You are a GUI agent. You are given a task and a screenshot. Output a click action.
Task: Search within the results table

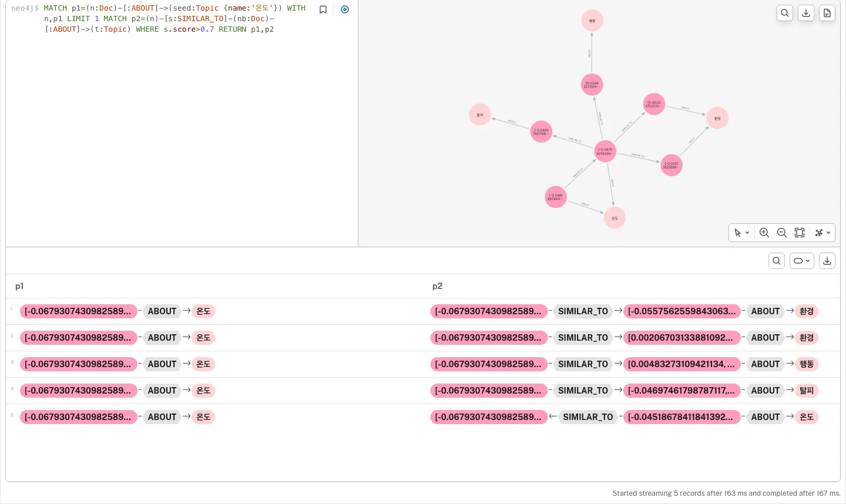777,261
